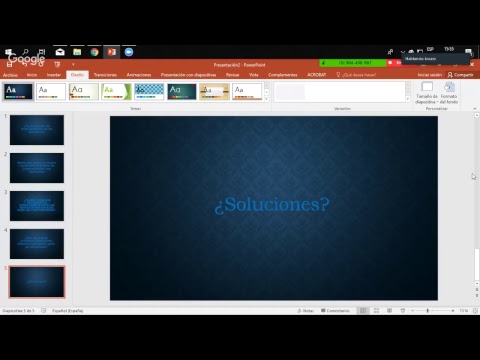
Task: Switch to Slide Sorter view icon
Action: point(376,311)
